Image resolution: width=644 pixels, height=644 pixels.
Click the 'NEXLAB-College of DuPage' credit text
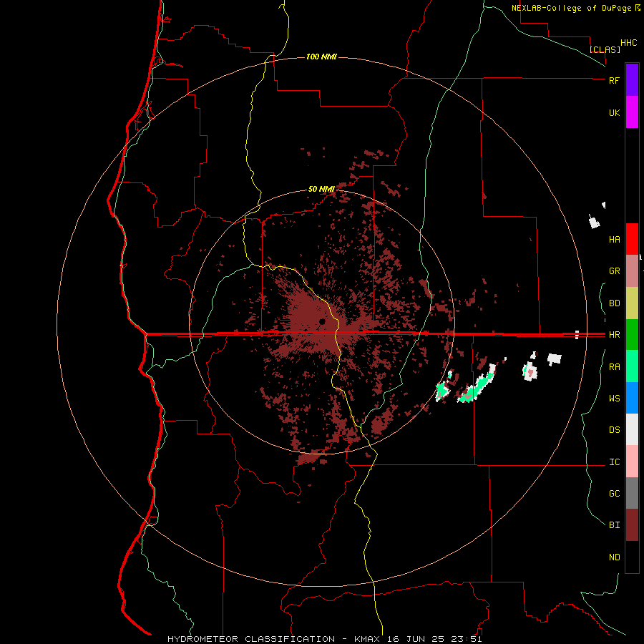[x=571, y=8]
